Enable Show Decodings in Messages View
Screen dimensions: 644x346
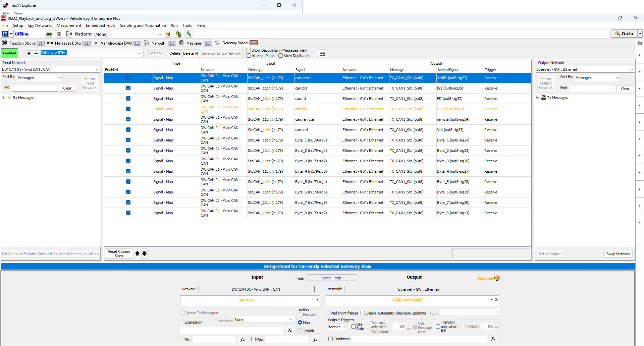(249, 50)
